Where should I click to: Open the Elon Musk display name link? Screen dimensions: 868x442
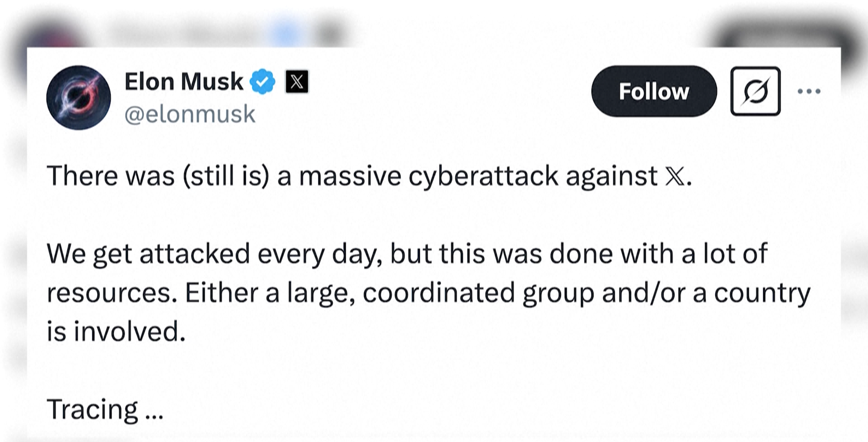pyautogui.click(x=184, y=82)
